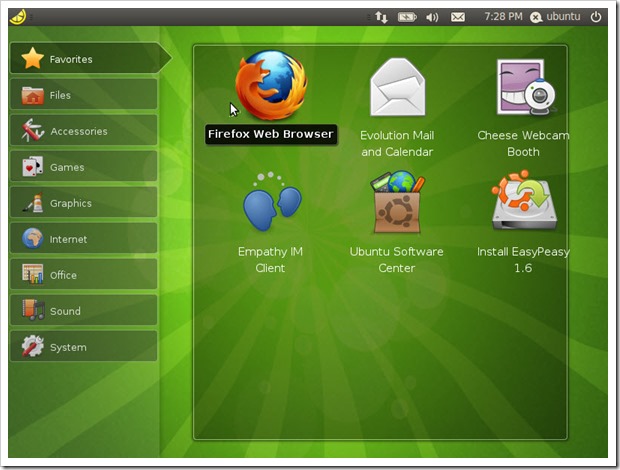
Task: Click the Ubuntu Software Center label
Action: coord(397,260)
